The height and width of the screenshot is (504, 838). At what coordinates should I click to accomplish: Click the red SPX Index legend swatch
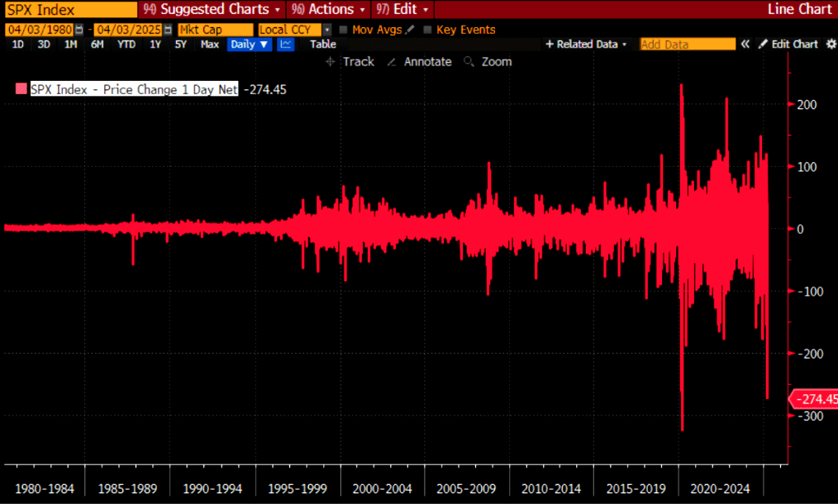21,90
